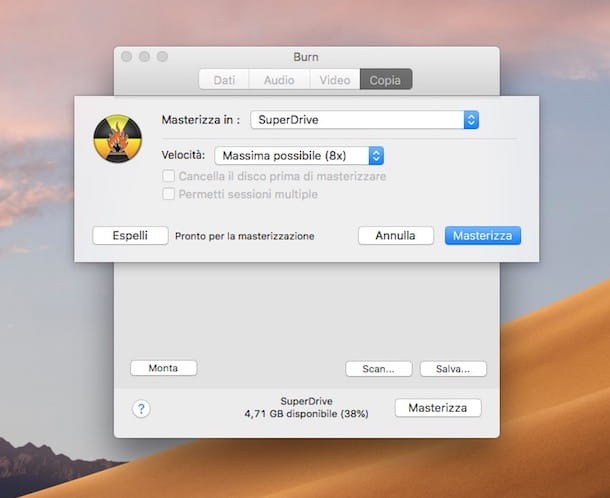This screenshot has height=498, width=610.
Task: Open the Masterizza in SuperDrive dropdown
Action: (x=365, y=120)
